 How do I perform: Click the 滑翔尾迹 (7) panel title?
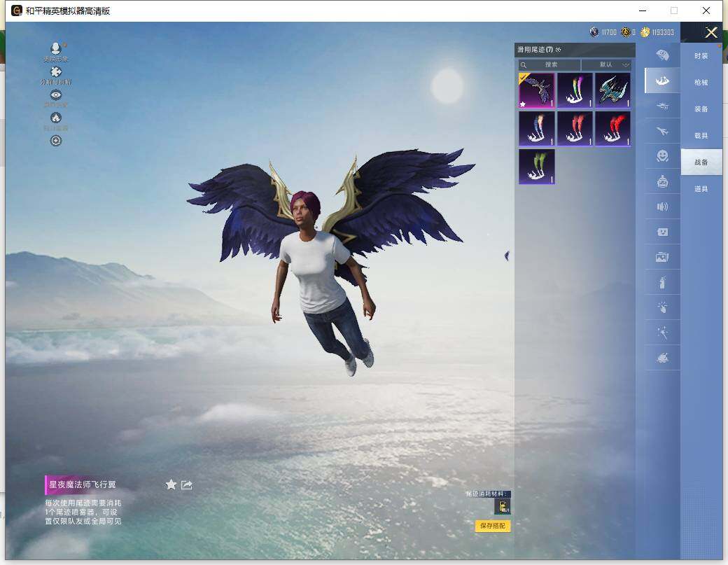click(535, 49)
